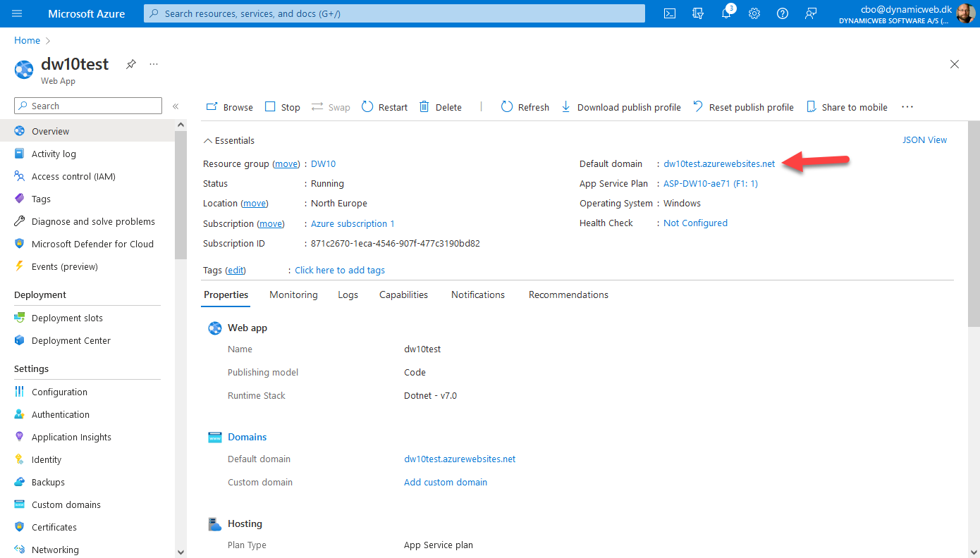Refresh the overview page
The height and width of the screenshot is (558, 980).
click(x=525, y=107)
